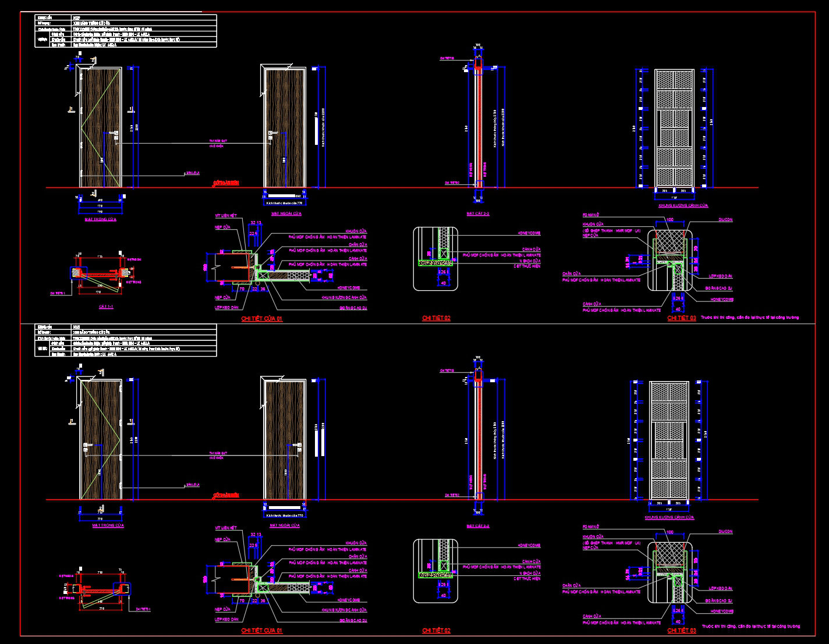Click the upper sheet's 'SILICON' label
Viewport: 829px width, 644px height.
(725, 220)
